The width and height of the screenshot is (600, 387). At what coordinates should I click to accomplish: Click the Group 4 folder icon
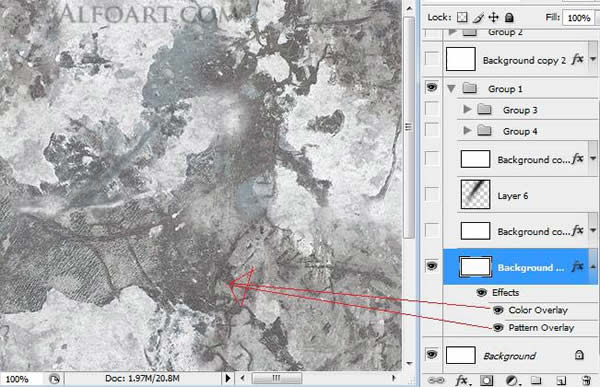pos(484,131)
